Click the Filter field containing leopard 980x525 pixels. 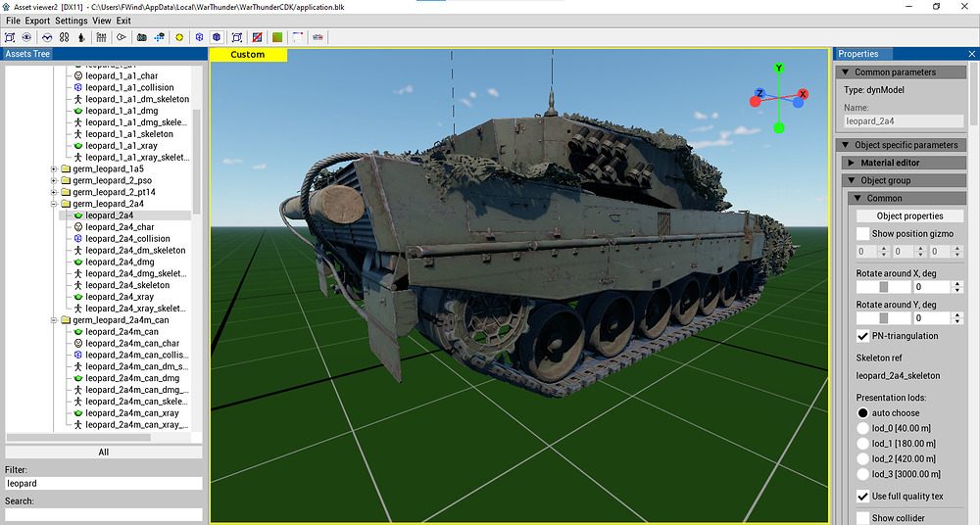(x=104, y=484)
